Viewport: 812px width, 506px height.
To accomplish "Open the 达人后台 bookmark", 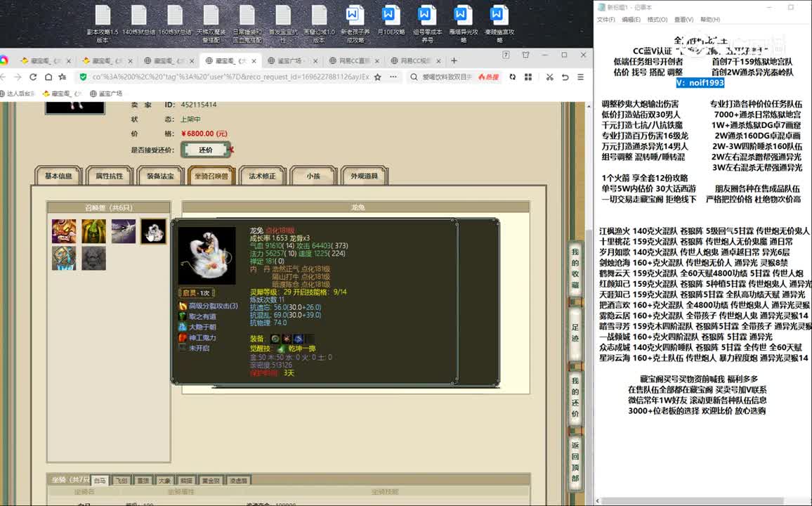I will click(17, 93).
